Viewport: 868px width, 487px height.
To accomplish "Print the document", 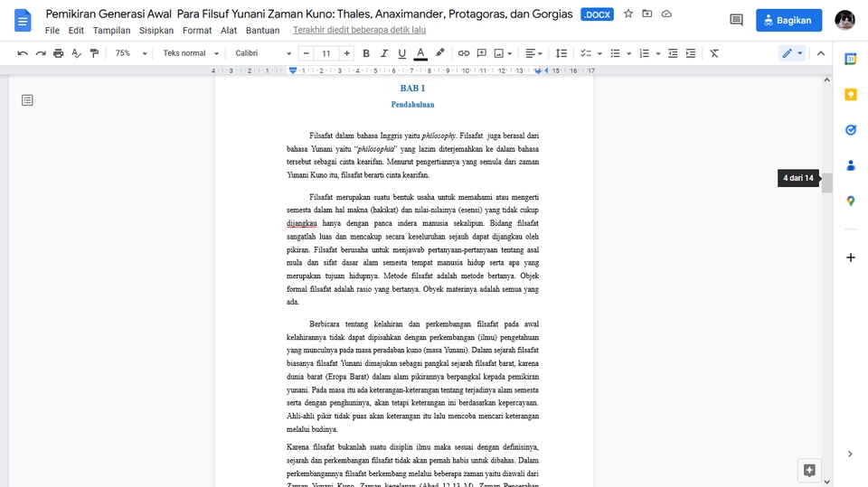I will point(58,53).
